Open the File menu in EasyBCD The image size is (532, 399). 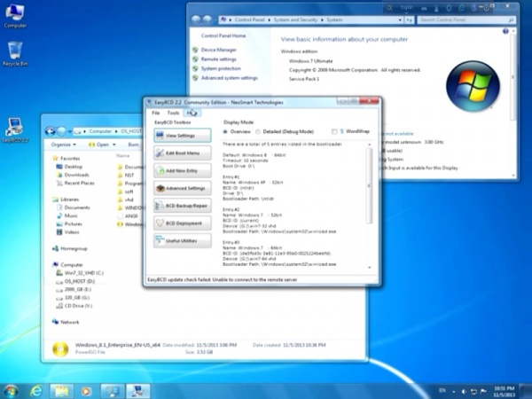pyautogui.click(x=155, y=113)
